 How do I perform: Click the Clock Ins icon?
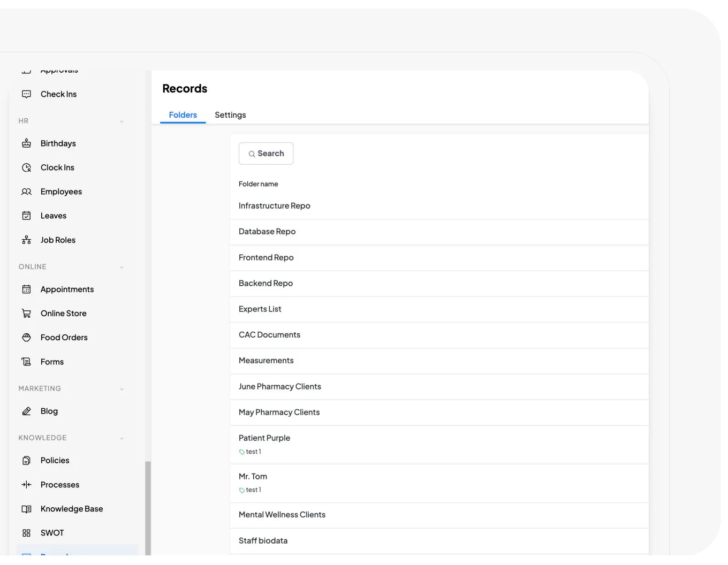point(26,167)
